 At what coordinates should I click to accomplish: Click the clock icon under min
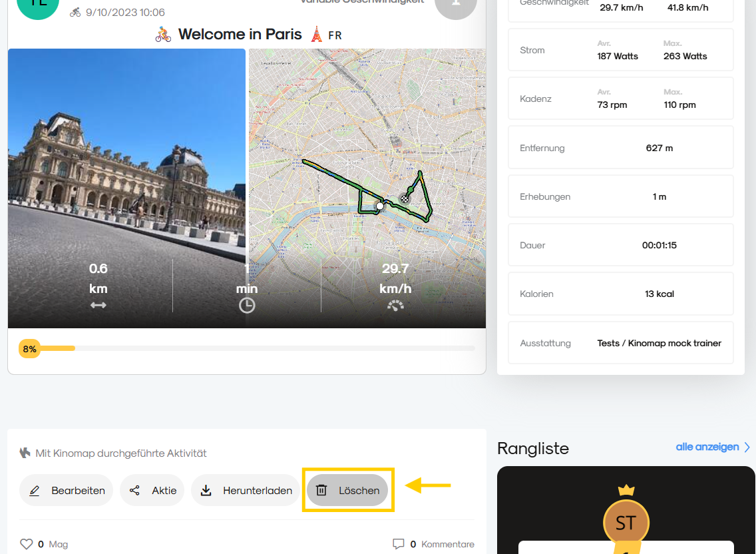[247, 306]
